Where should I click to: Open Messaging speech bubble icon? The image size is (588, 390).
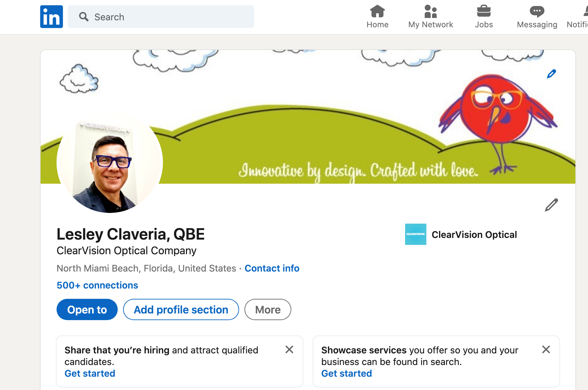point(537,11)
